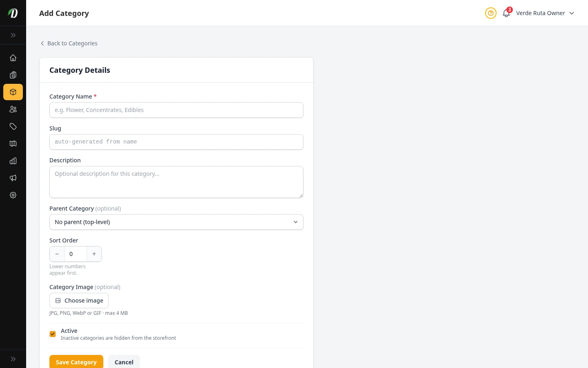588x368 pixels.
Task: Open the Products cube icon in sidebar
Action: tap(13, 92)
